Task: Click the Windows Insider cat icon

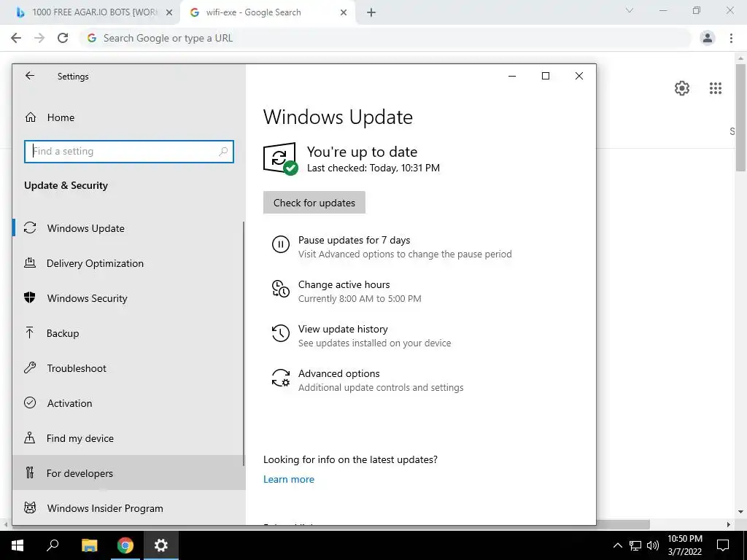Action: [30, 507]
